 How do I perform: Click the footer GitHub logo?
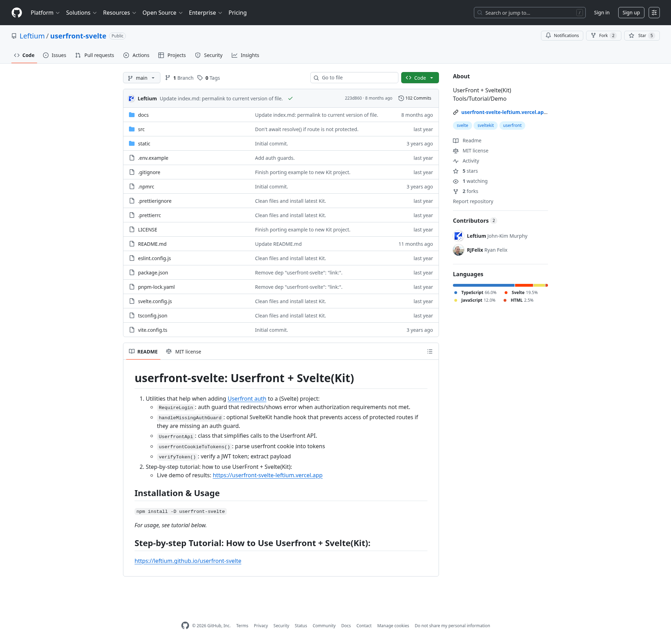[x=185, y=625]
